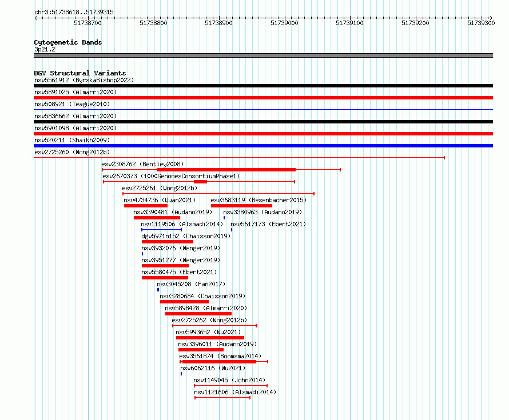Screen dimensions: 509x420
Task: Open variant esv2725261 (Wong2012b)
Action: [x=160, y=188]
